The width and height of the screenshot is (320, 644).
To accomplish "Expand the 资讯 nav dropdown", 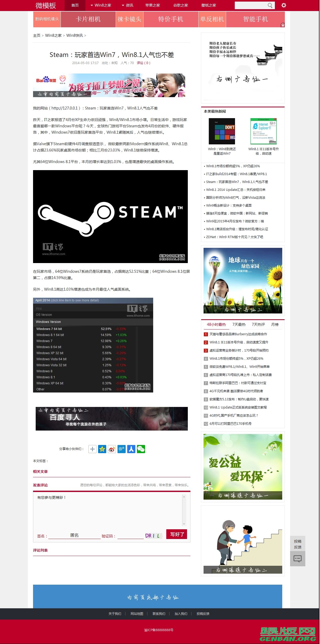I will click(127, 5).
